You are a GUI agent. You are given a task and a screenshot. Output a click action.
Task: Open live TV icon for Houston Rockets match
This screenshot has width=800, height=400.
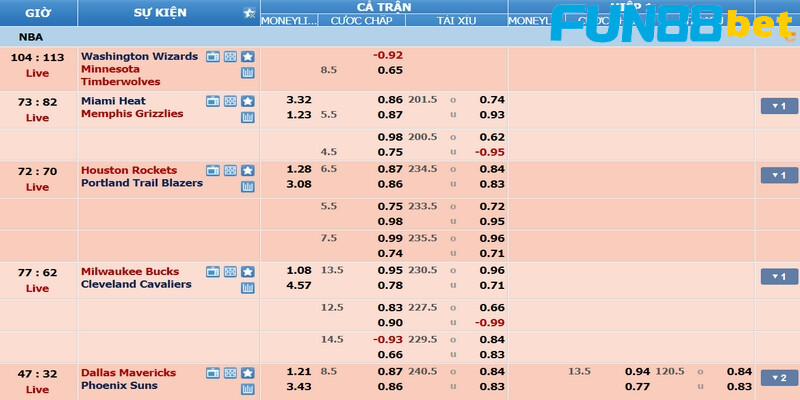[x=213, y=170]
